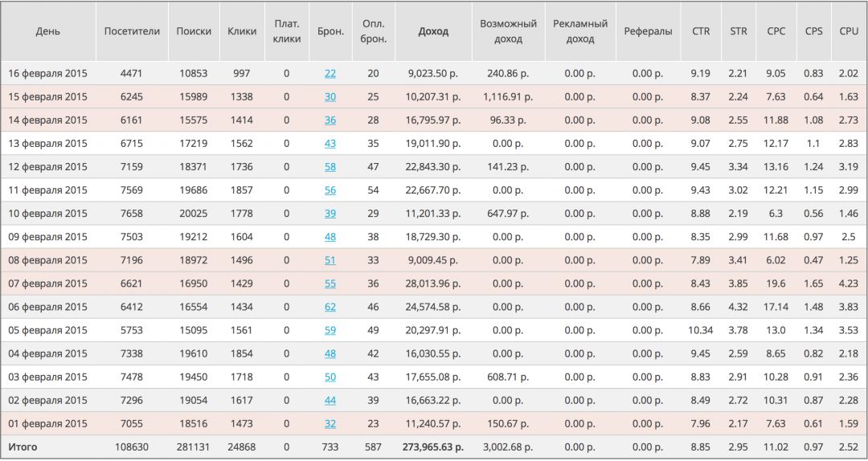Open the 39 bookings link for 10 февраля
The width and height of the screenshot is (868, 461).
tap(330, 214)
